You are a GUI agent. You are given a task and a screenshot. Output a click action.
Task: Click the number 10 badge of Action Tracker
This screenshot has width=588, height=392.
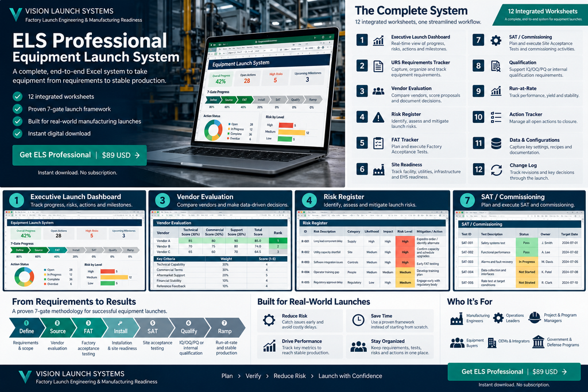tap(478, 117)
